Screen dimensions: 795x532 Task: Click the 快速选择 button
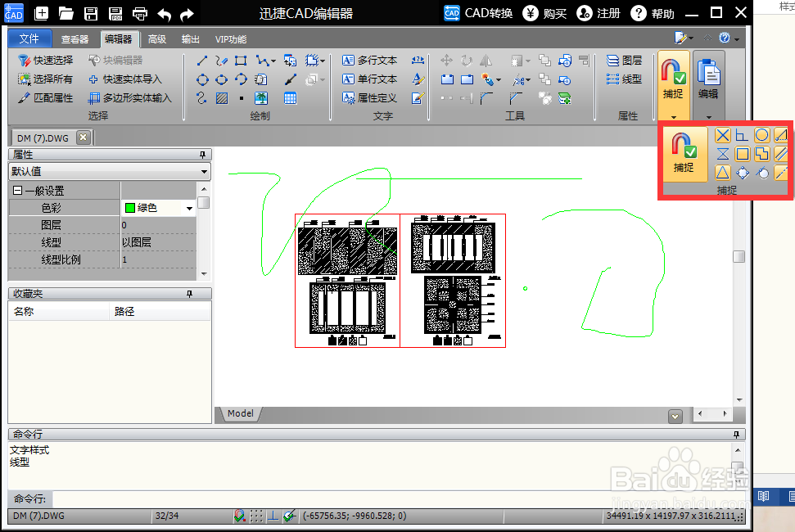click(x=46, y=61)
